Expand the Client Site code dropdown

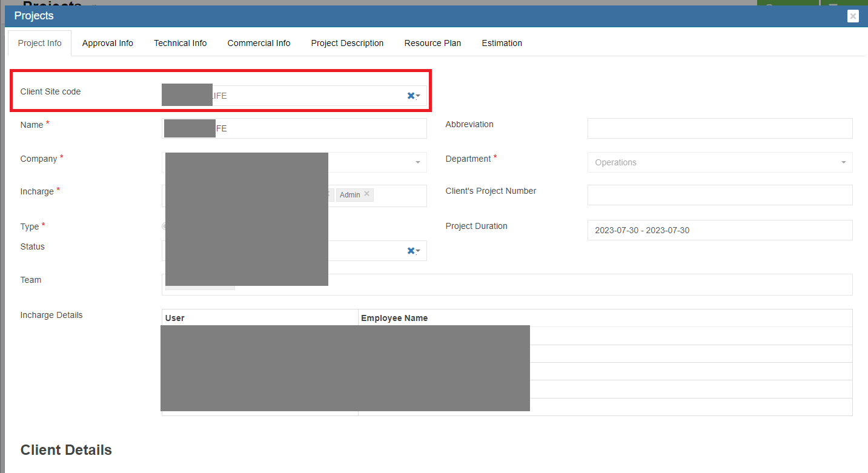[419, 96]
